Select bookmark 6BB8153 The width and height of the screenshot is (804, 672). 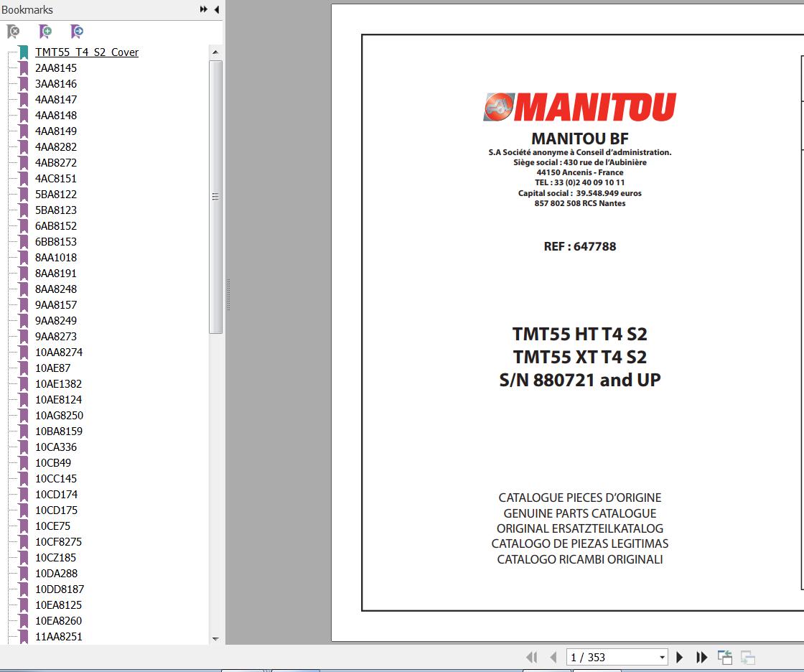pyautogui.click(x=56, y=242)
